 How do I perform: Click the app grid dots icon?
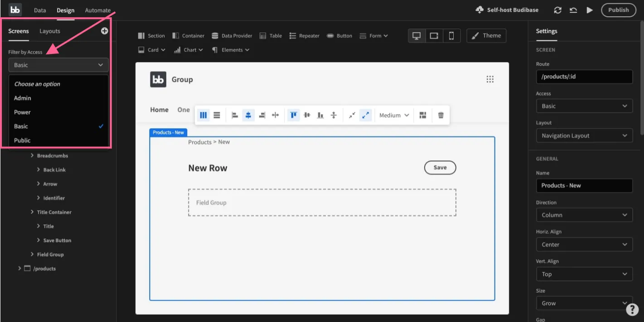(x=490, y=79)
